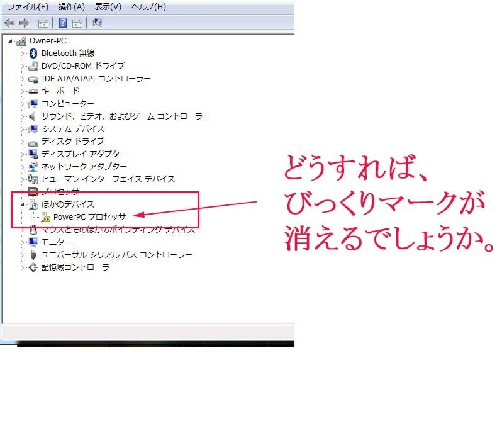Select DVD/CD-ROM ドライブ text

click(83, 66)
